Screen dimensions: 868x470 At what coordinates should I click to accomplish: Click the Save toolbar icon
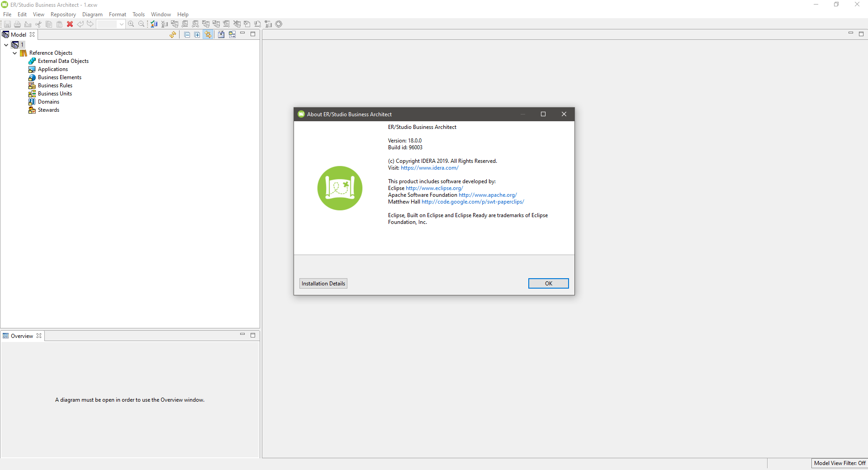[7, 24]
